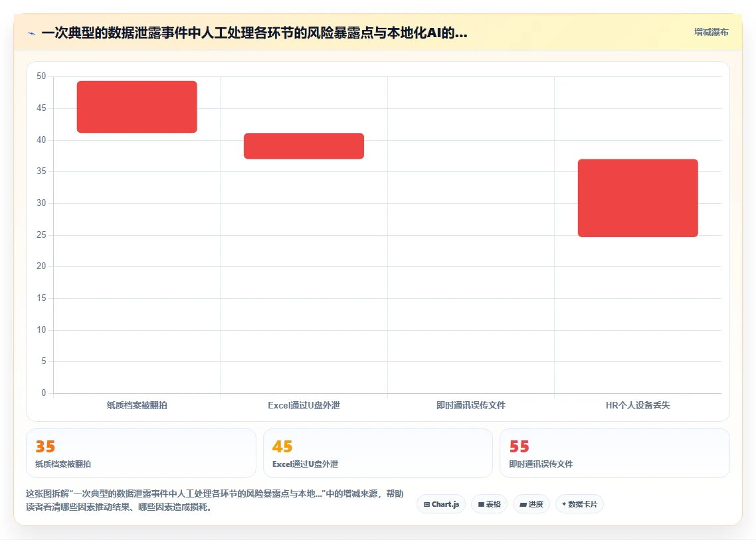This screenshot has height=540, width=756.
Task: Click the x-axis label 即时通讯误传文件
Action: coord(471,405)
